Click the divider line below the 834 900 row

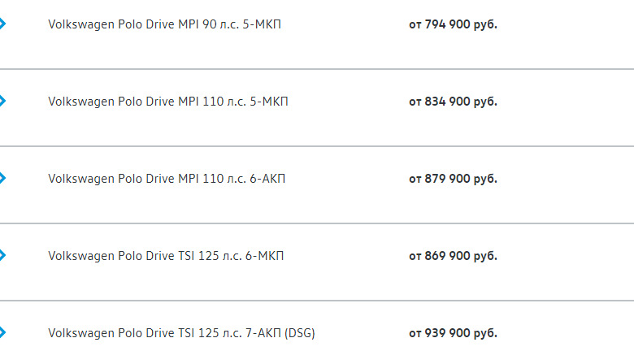(317, 146)
